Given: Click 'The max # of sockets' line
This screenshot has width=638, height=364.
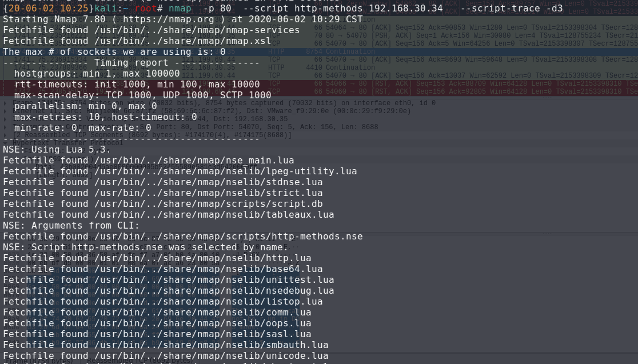Looking at the screenshot, I should click(114, 51).
